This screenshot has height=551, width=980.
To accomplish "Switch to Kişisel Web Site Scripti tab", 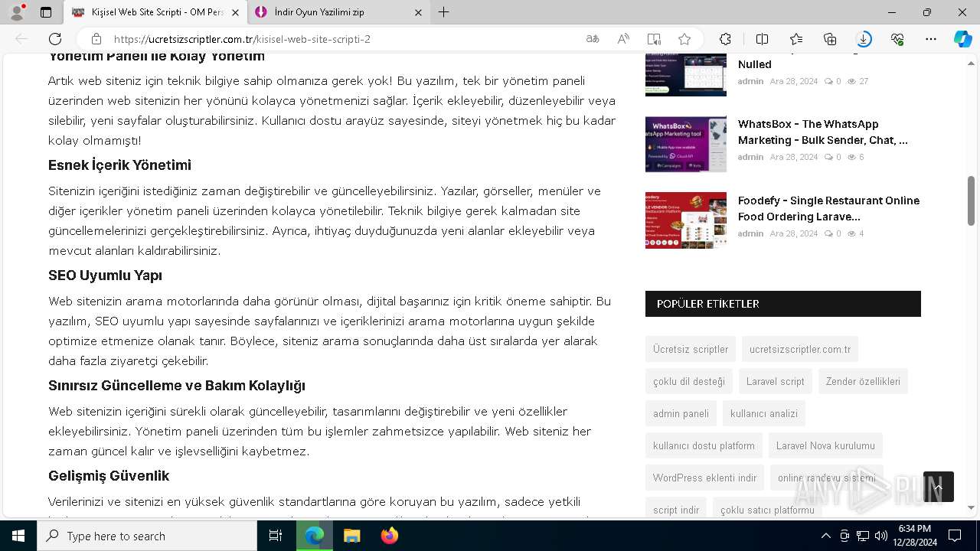I will [155, 12].
